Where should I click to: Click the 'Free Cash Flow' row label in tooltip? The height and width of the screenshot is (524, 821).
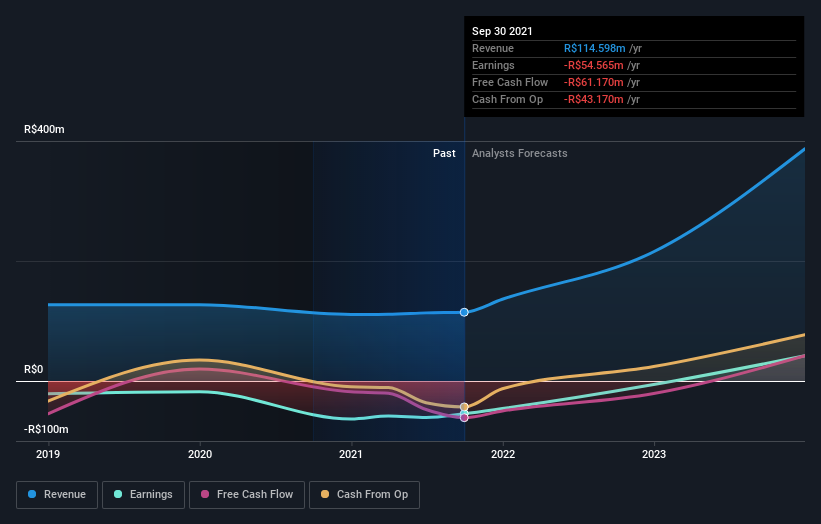510,82
